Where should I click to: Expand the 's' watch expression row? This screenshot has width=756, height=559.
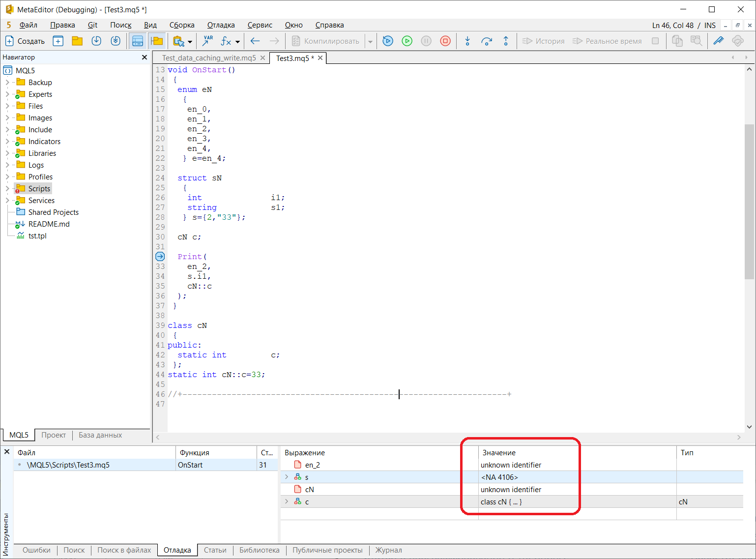(x=287, y=477)
